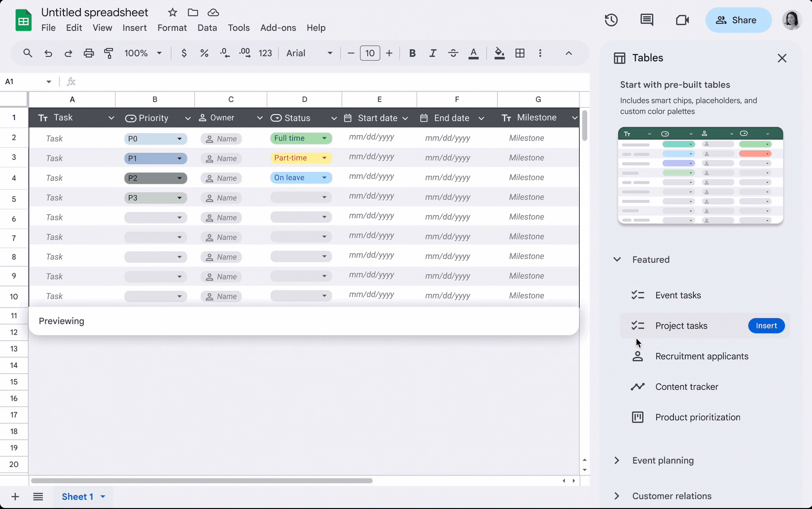Click the Share button
The height and width of the screenshot is (509, 812).
click(x=738, y=20)
